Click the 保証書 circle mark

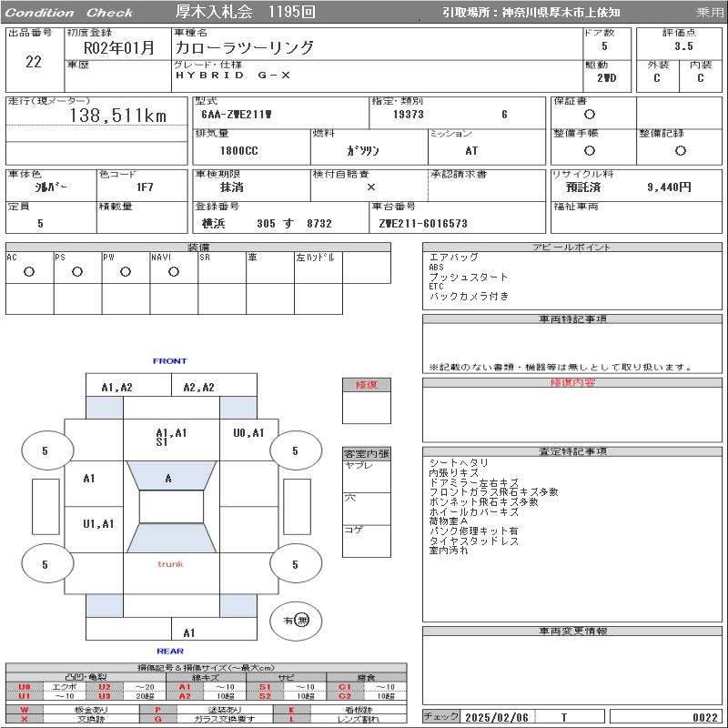pos(590,115)
